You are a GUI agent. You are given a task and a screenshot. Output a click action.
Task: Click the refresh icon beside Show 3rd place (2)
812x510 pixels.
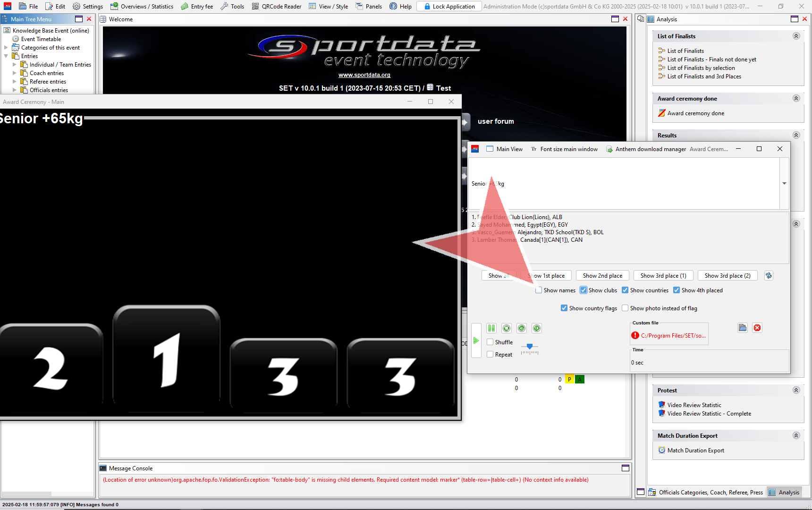[769, 276]
